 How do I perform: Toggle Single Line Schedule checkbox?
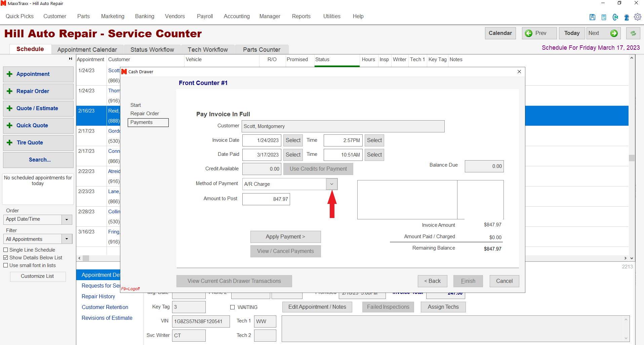click(6, 250)
